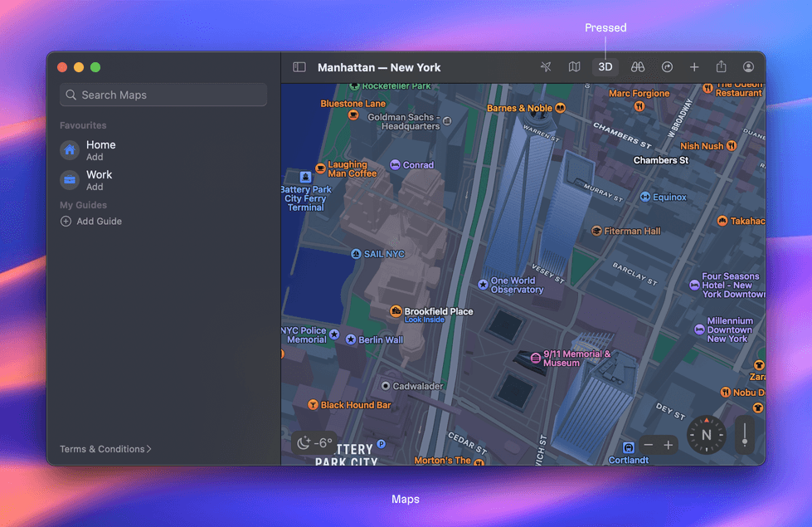Zoom out with the minus button

click(648, 445)
